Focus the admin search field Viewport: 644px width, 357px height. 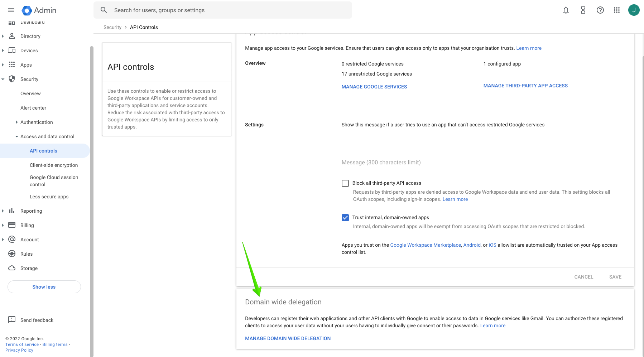pos(223,10)
